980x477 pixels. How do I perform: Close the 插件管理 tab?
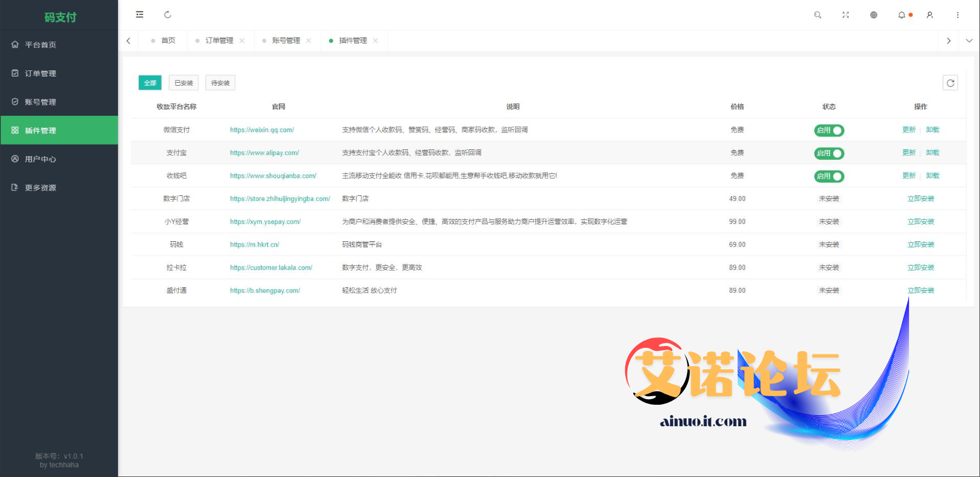376,40
